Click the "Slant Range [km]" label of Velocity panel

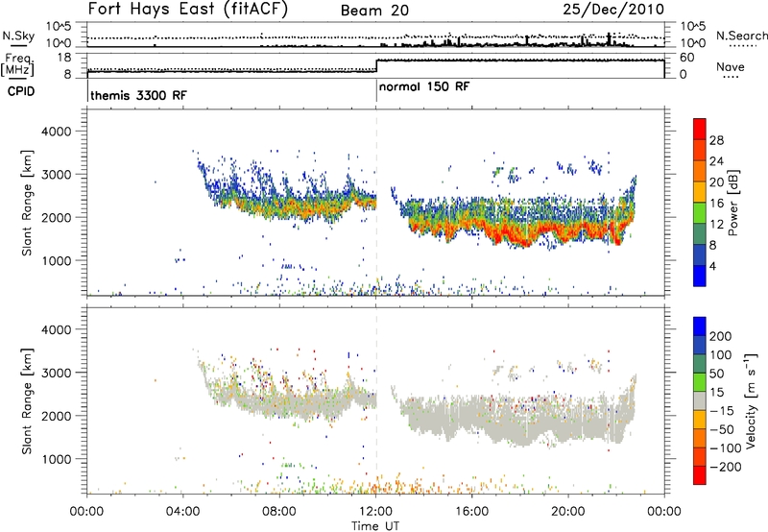click(27, 400)
